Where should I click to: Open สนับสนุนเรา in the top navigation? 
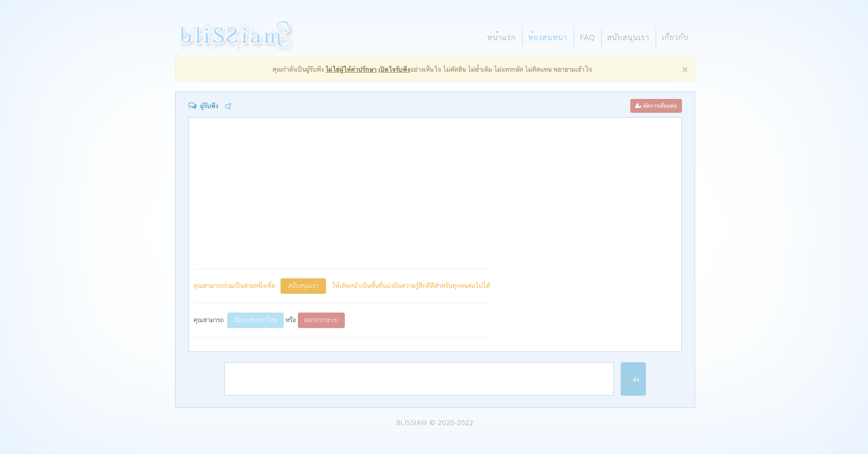tap(628, 37)
